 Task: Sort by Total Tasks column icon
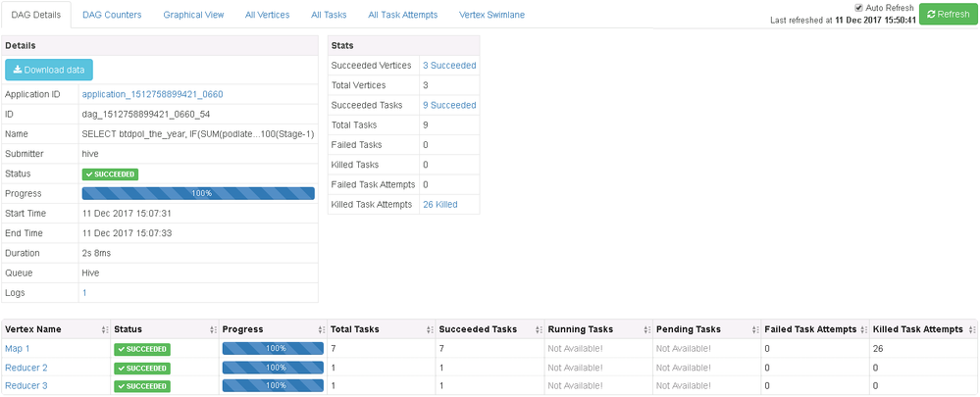pos(429,329)
